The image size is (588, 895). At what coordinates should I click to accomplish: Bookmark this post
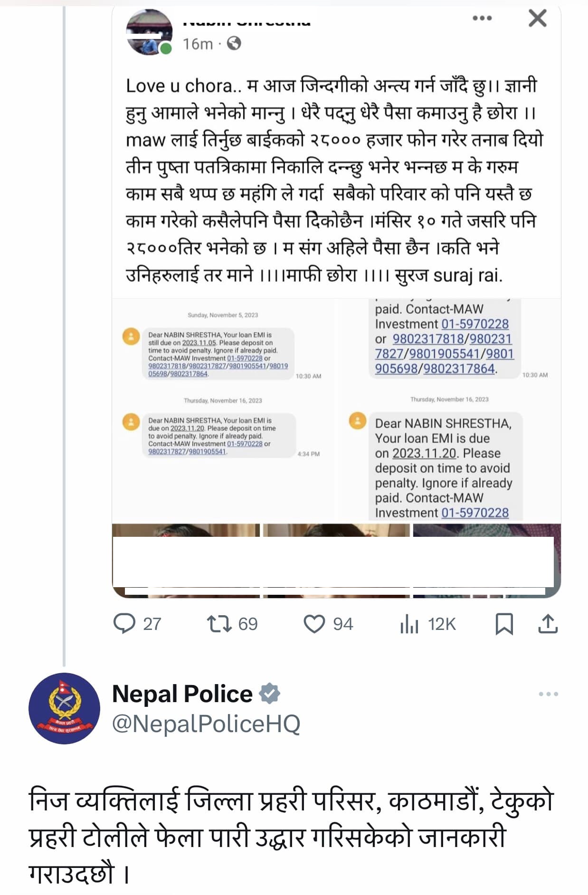504,624
